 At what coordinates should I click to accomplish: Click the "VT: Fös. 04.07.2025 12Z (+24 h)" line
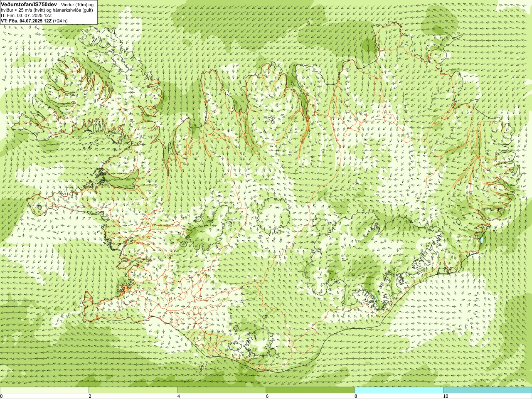coord(34,21)
